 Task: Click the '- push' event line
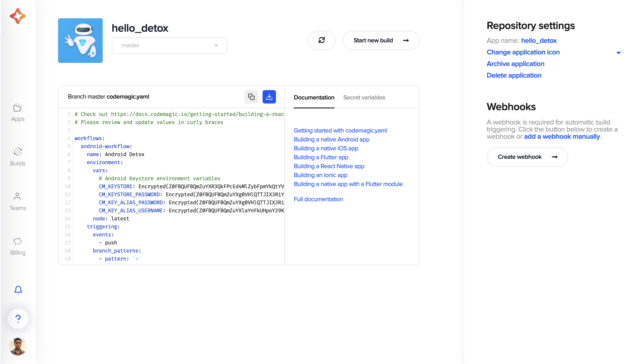click(108, 243)
